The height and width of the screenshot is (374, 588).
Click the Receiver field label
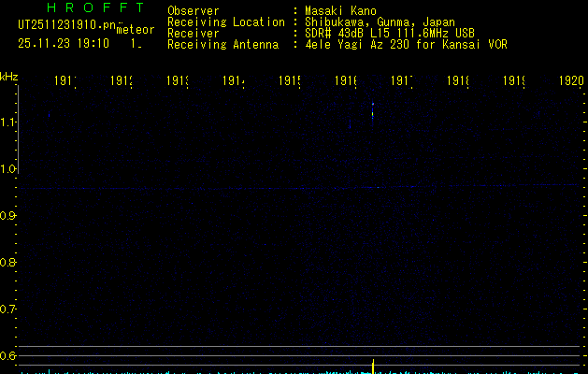click(194, 33)
